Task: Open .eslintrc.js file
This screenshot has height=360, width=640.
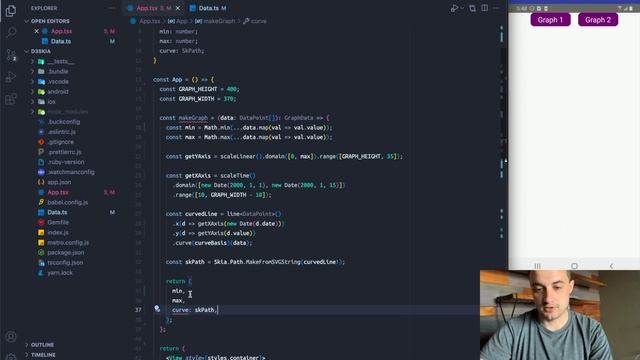Action: point(62,132)
